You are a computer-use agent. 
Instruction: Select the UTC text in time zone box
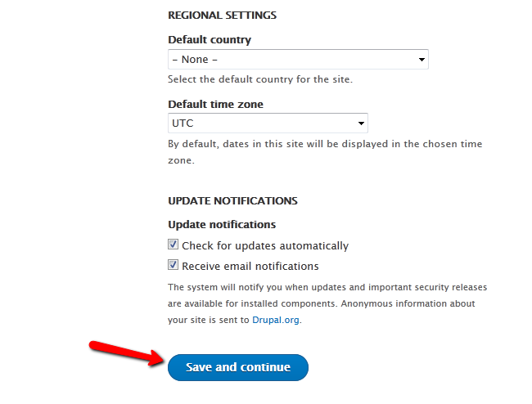(x=183, y=123)
